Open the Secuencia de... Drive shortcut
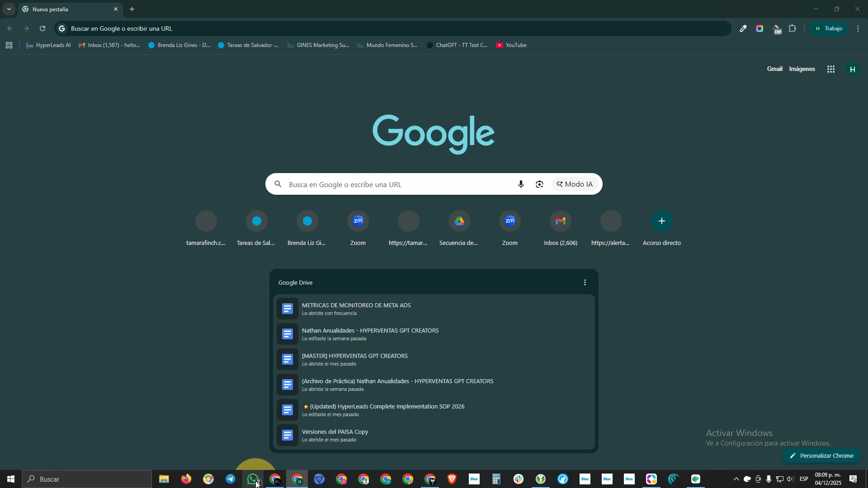 pyautogui.click(x=459, y=221)
